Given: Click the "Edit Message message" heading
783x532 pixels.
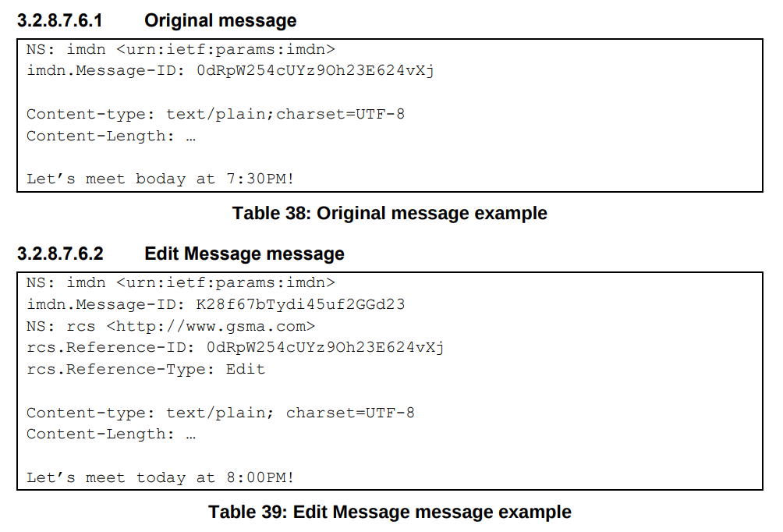Looking at the screenshot, I should point(244,254).
